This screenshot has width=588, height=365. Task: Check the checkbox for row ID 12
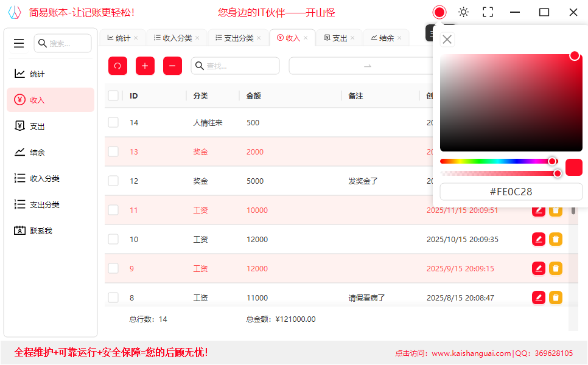click(x=113, y=181)
